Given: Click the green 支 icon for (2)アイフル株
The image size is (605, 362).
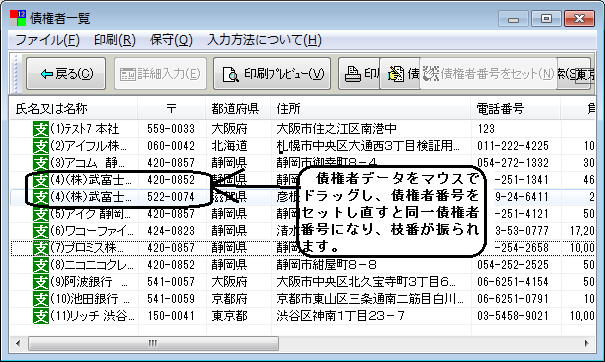Looking at the screenshot, I should point(41,146).
